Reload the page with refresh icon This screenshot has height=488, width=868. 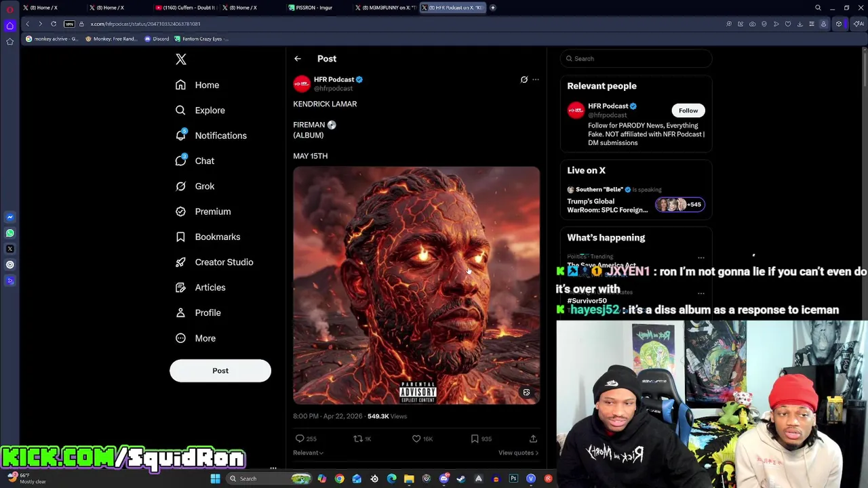coord(54,24)
